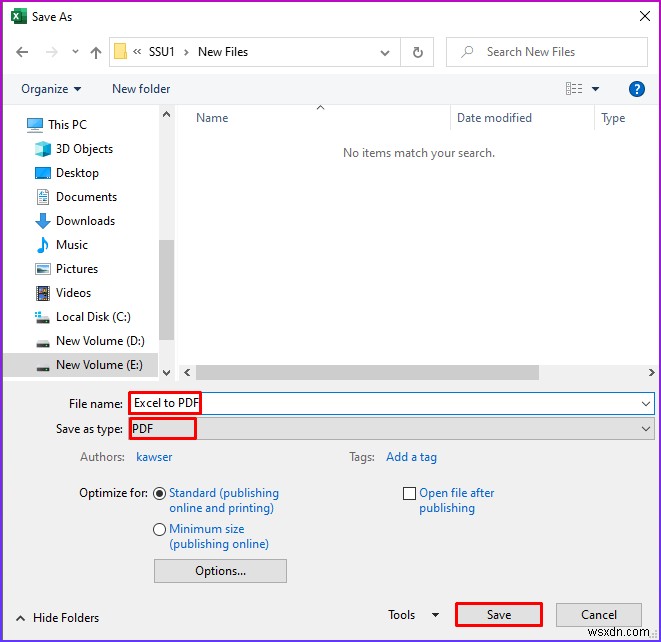Click New Files in address path
661x642 pixels.
(223, 52)
